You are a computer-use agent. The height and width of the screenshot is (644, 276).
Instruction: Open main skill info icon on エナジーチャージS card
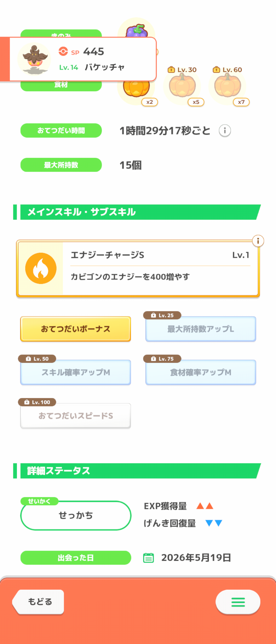click(x=258, y=241)
